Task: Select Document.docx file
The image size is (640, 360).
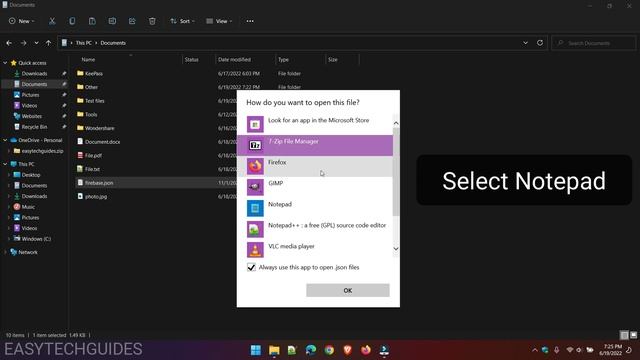Action: click(102, 142)
